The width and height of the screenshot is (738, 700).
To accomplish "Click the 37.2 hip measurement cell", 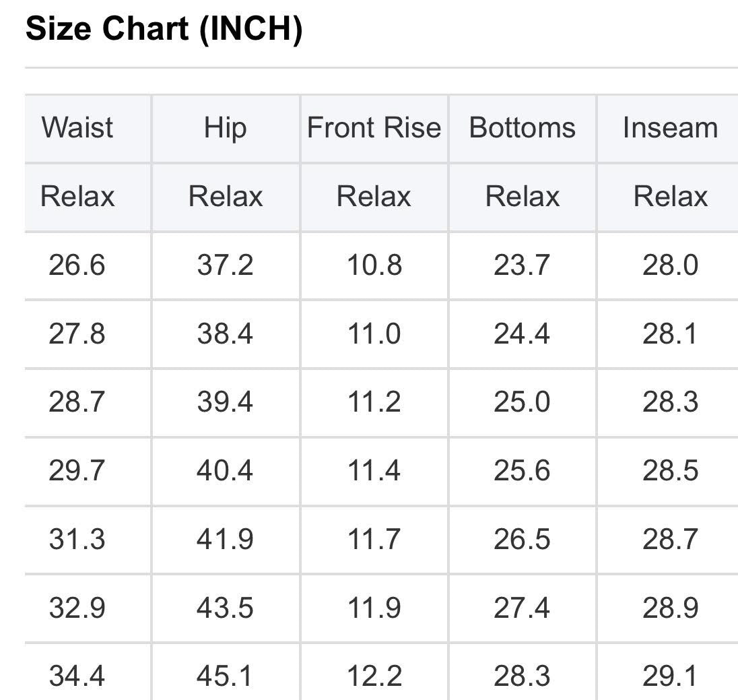I will click(x=226, y=265).
